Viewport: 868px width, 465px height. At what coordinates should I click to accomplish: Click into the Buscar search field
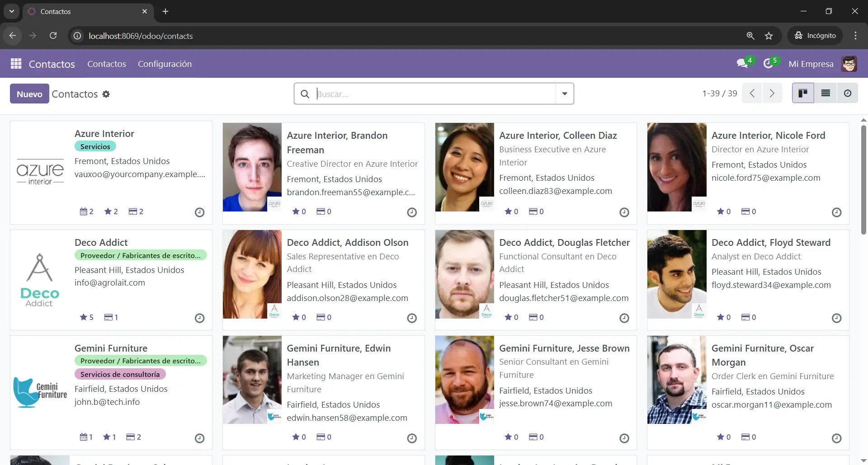coord(434,94)
